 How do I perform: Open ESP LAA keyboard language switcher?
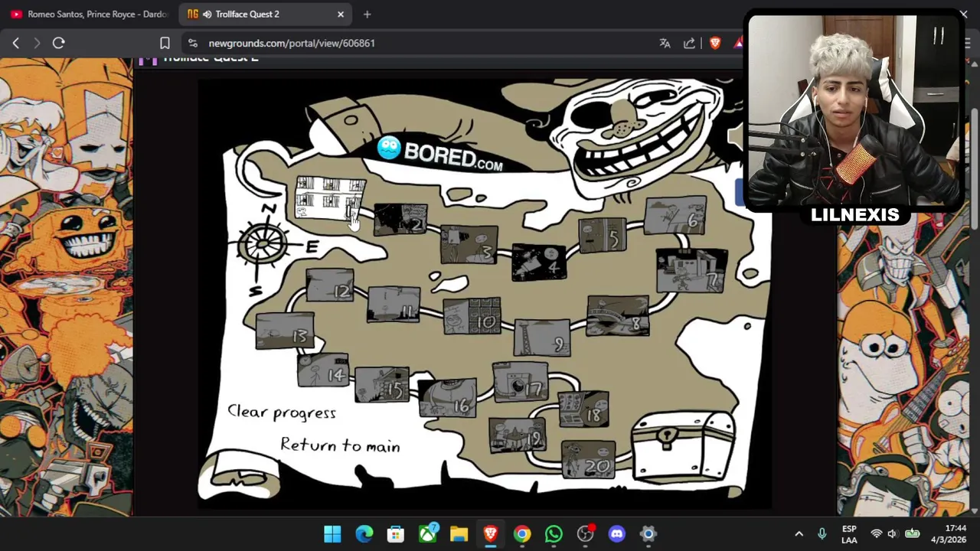[849, 534]
